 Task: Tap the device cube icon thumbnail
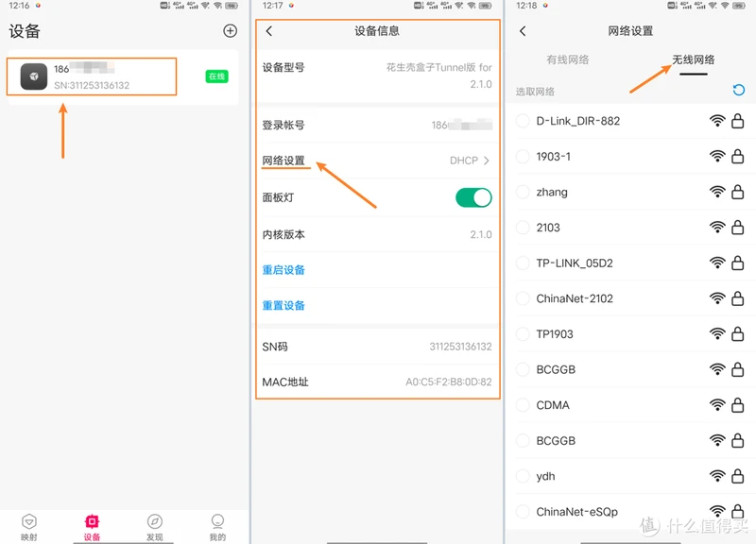coord(34,76)
